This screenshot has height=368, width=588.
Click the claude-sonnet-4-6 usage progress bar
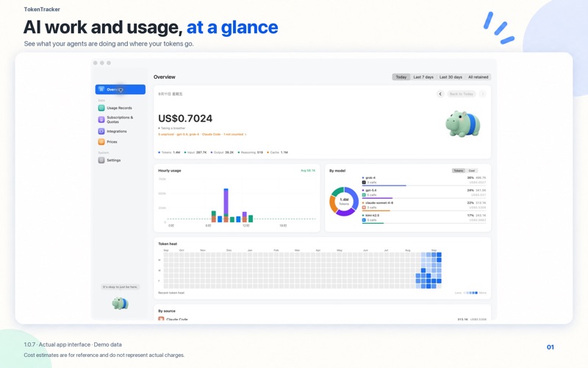tap(424, 210)
